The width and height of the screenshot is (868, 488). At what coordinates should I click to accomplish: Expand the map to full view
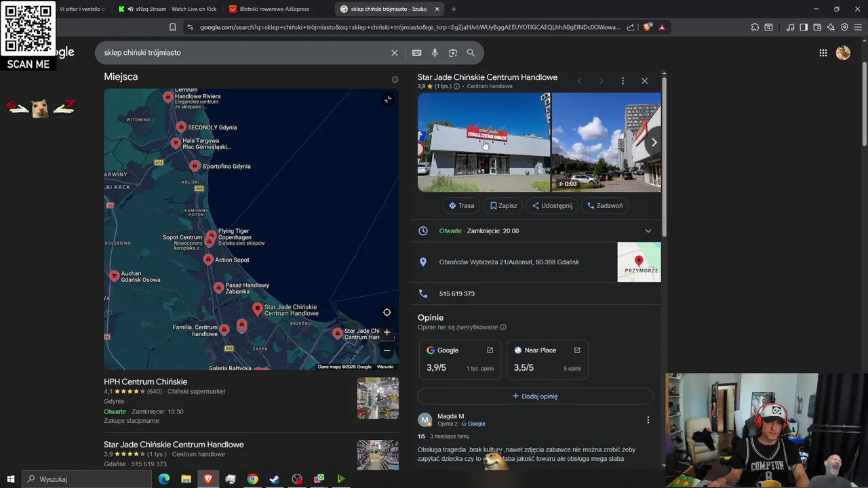tap(387, 100)
